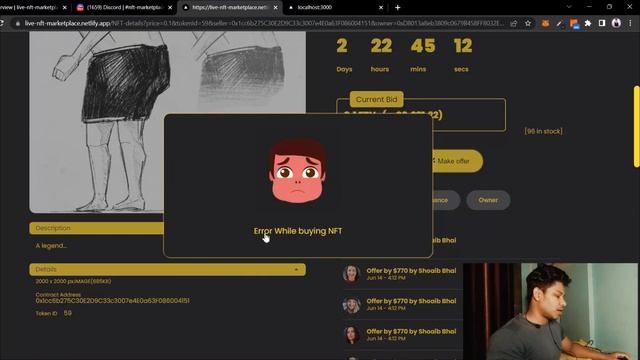
Task: Click the contract address 0x1cc6b275... text
Action: [112, 301]
